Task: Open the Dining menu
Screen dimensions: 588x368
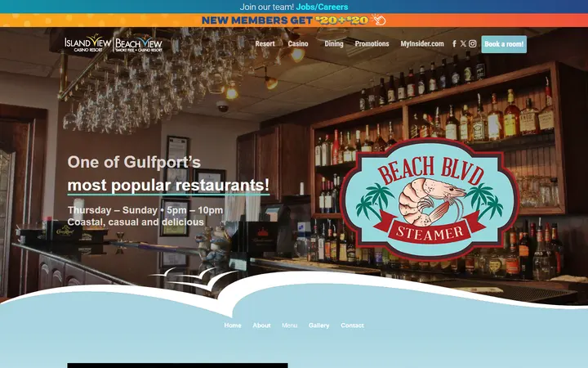Action: tap(334, 44)
